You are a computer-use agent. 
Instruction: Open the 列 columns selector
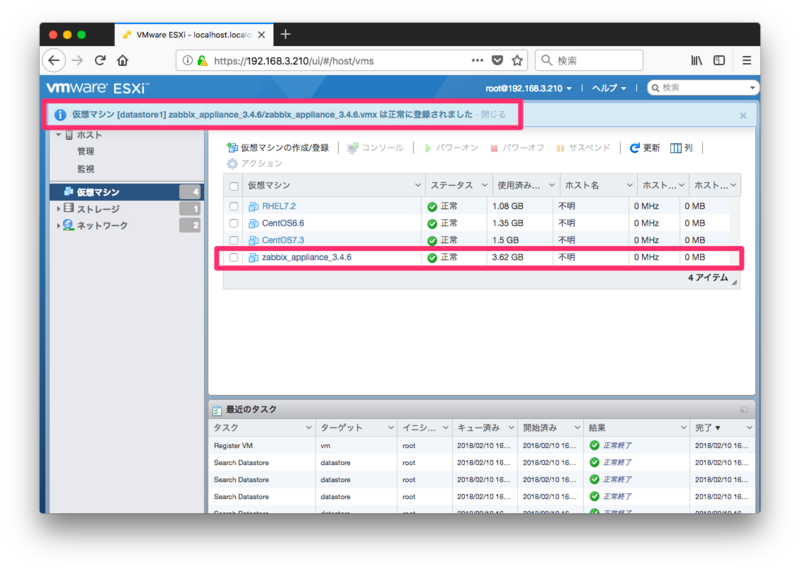point(682,148)
